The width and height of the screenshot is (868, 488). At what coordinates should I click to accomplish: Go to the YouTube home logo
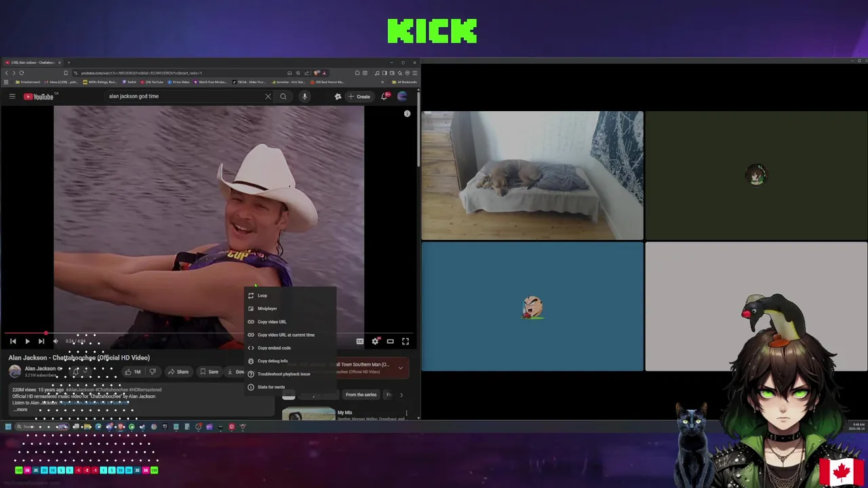click(39, 96)
